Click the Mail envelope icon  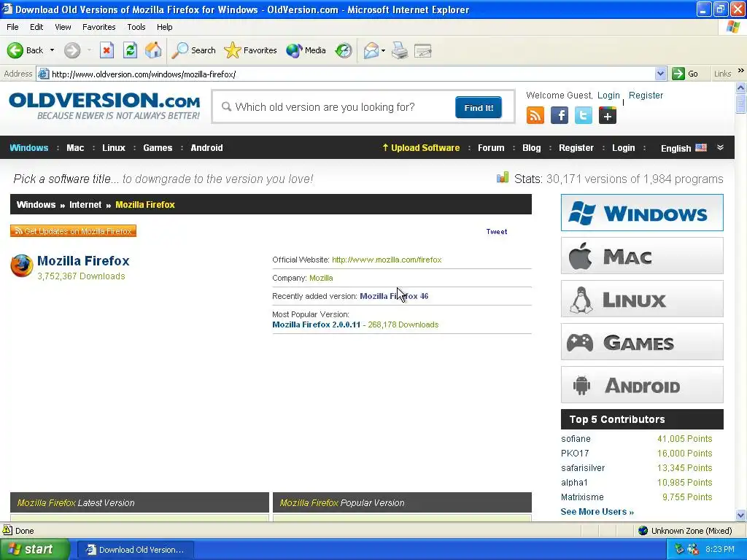[x=371, y=50]
